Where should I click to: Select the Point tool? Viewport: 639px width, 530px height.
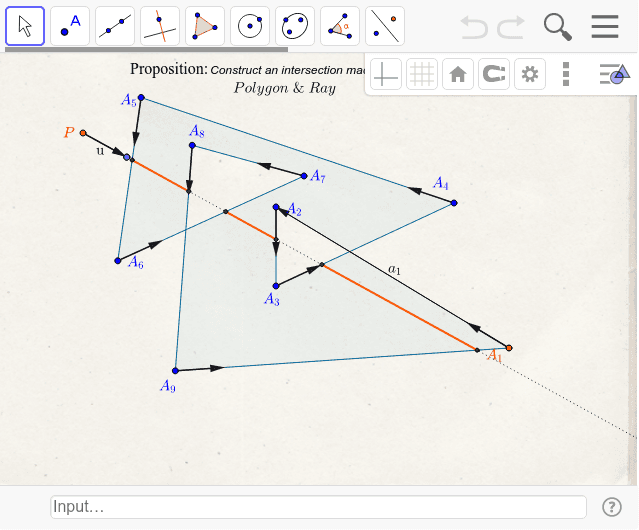pyautogui.click(x=70, y=26)
